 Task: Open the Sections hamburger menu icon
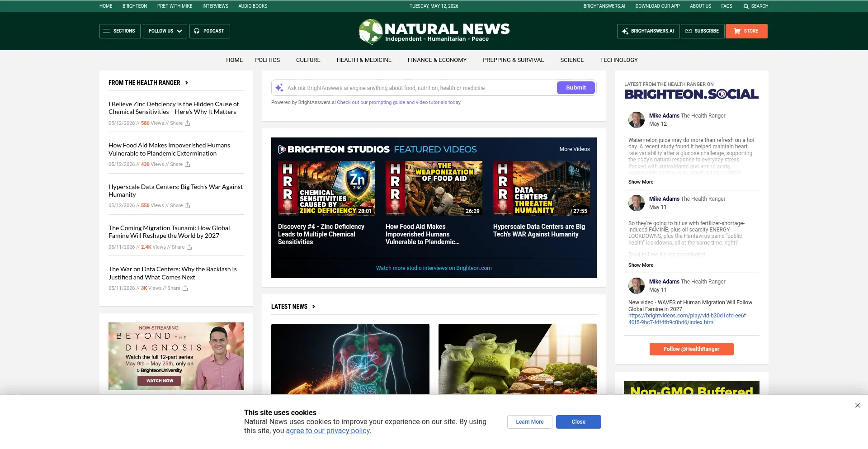pyautogui.click(x=107, y=31)
